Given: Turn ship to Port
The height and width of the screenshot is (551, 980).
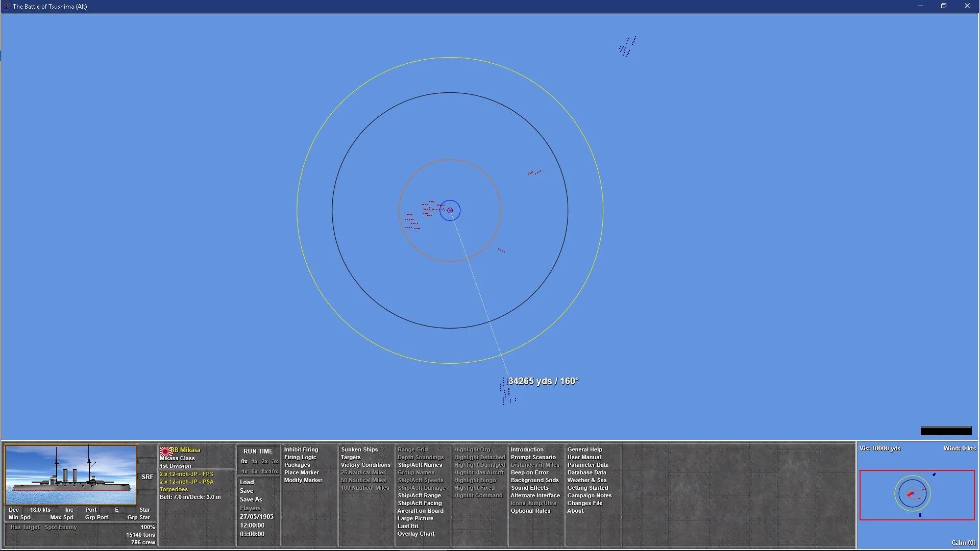Looking at the screenshot, I should pyautogui.click(x=91, y=510).
